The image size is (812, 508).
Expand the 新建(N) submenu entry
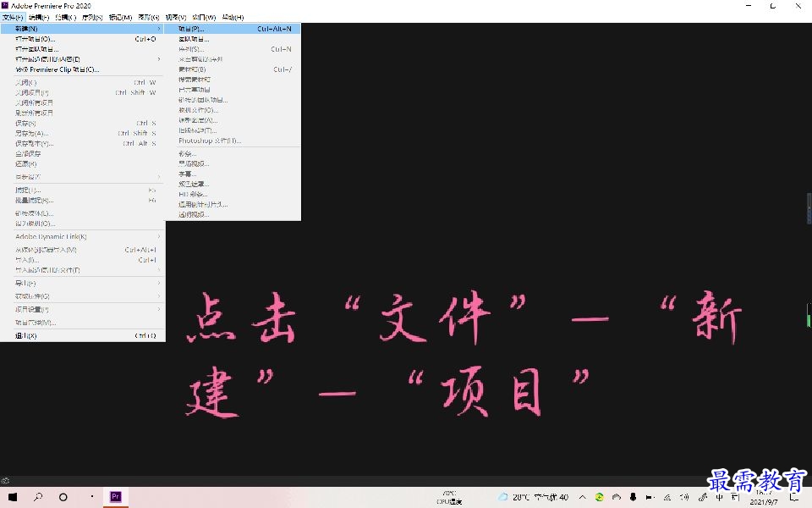click(x=82, y=29)
